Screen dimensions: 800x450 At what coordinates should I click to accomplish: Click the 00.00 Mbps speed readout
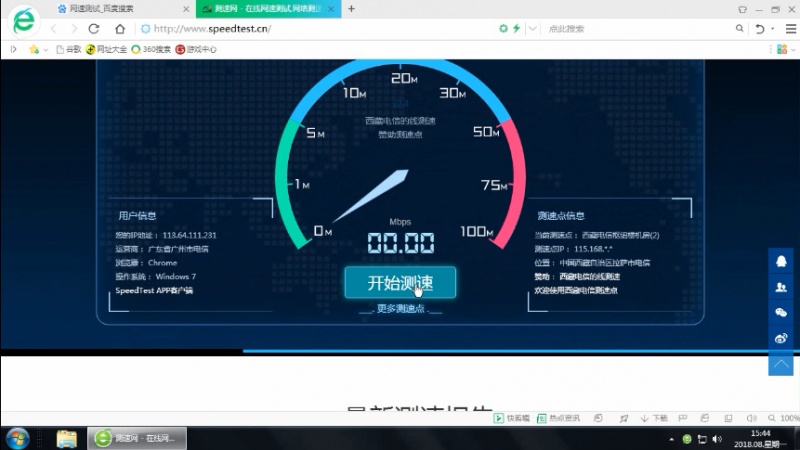tap(401, 243)
